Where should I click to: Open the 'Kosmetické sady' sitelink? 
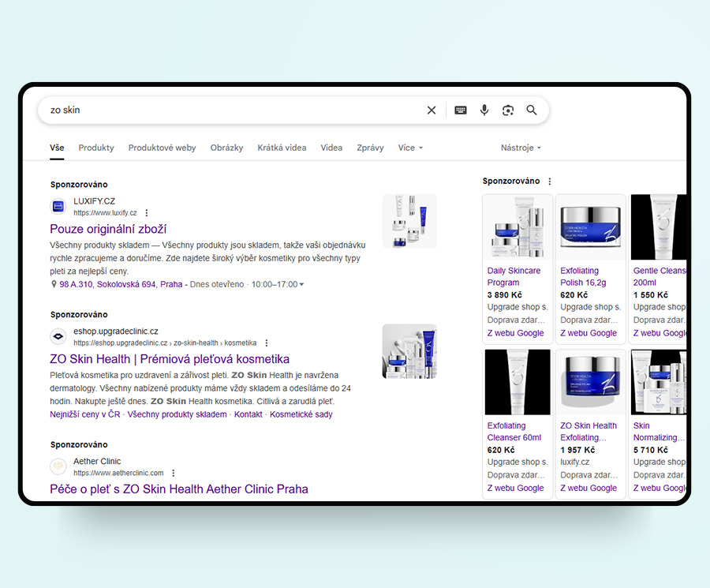(x=301, y=414)
